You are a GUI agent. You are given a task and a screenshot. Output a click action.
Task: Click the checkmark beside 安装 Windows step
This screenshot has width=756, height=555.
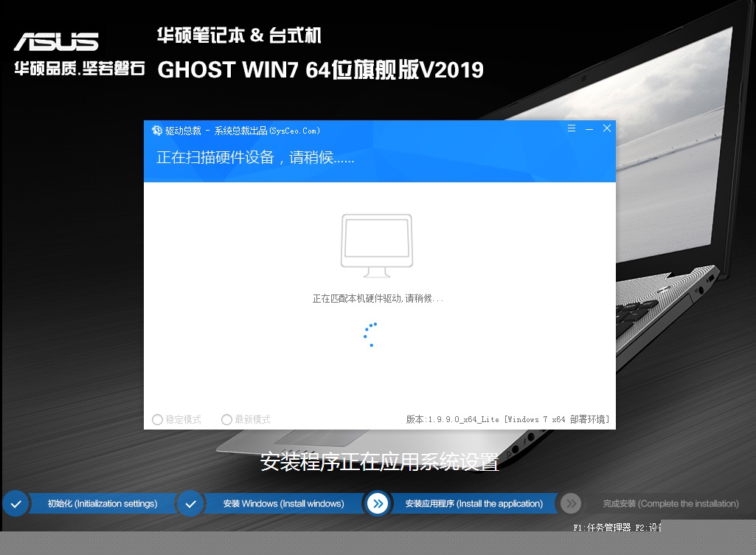[x=191, y=504]
